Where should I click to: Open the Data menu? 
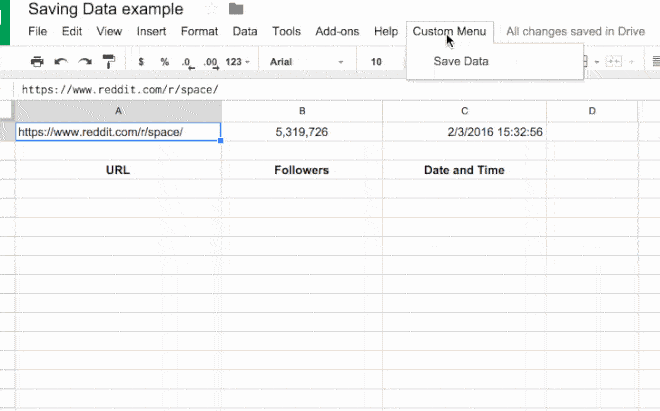tap(245, 31)
